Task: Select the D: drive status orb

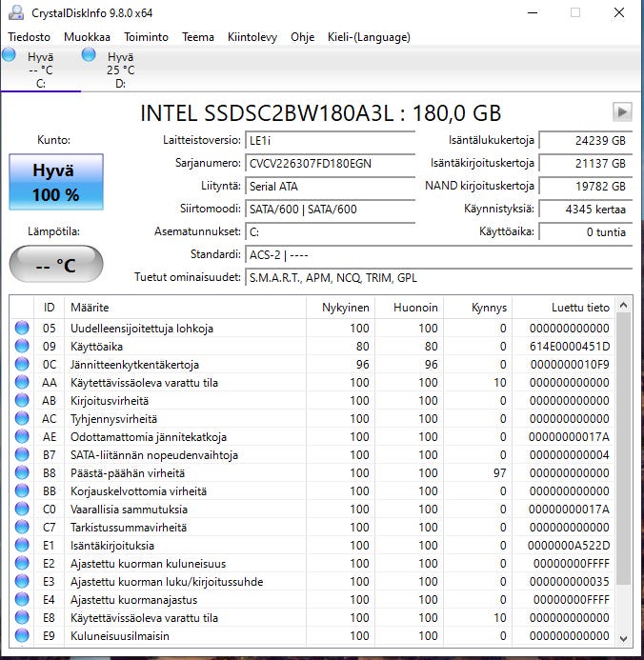Action: coord(89,54)
